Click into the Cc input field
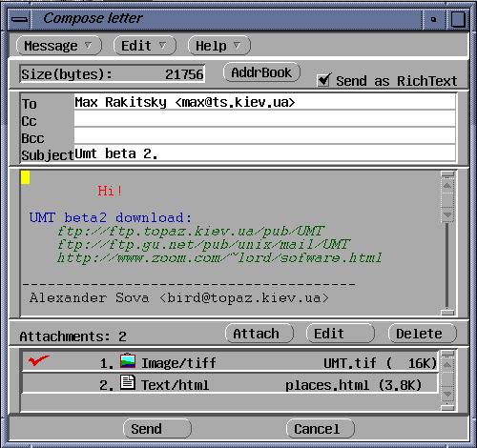The width and height of the screenshot is (477, 448). click(x=264, y=119)
